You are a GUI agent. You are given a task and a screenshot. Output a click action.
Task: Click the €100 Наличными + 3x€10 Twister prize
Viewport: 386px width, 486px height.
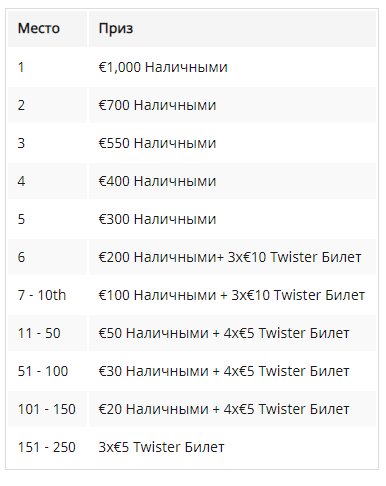tap(232, 295)
